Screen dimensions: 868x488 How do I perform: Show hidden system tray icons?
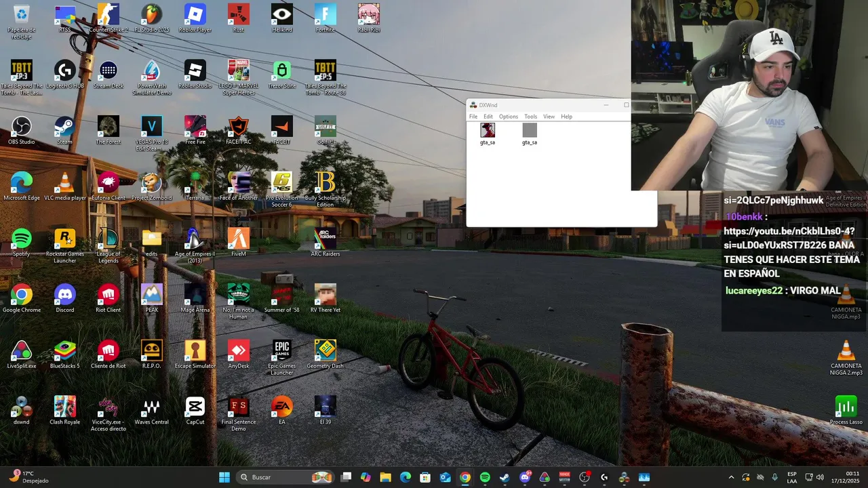(x=731, y=477)
